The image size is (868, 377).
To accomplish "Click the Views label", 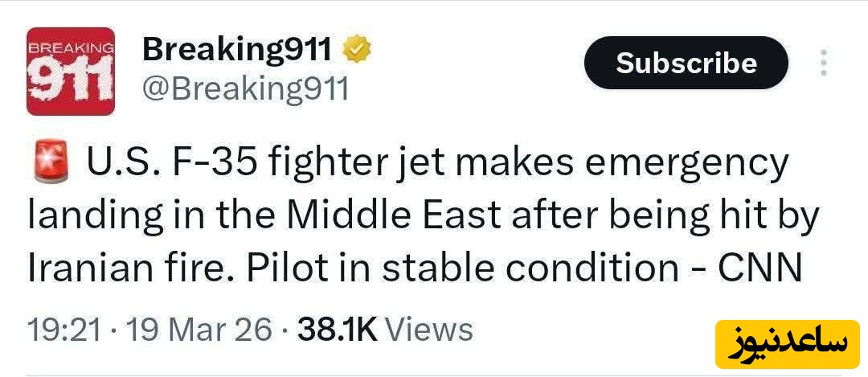I will click(x=429, y=330).
